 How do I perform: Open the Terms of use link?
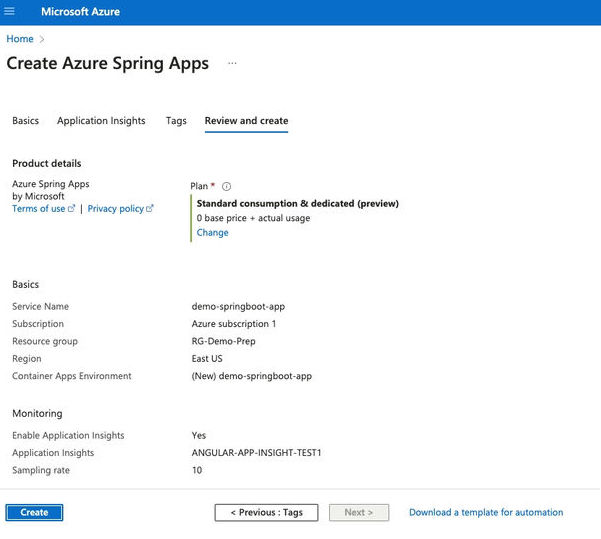(x=43, y=209)
